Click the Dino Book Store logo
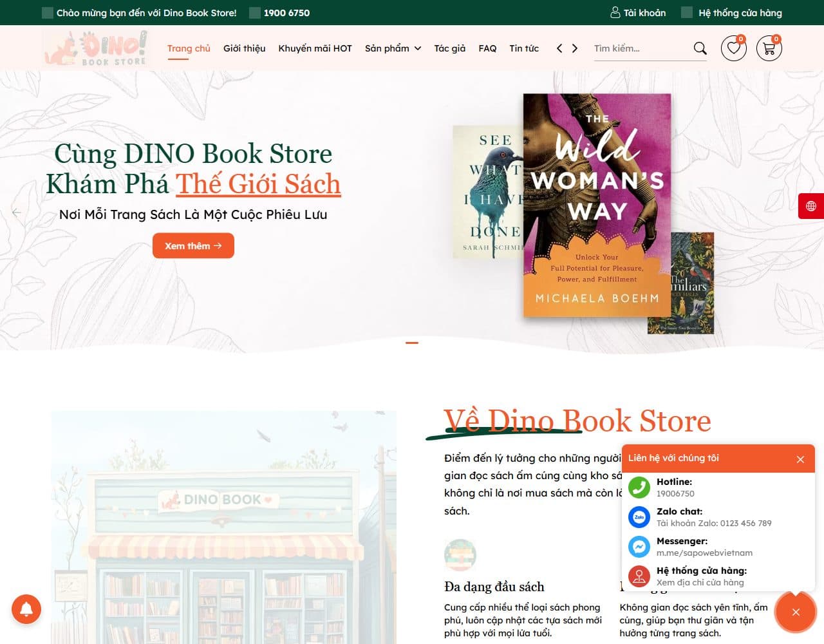This screenshot has width=824, height=644. click(95, 48)
